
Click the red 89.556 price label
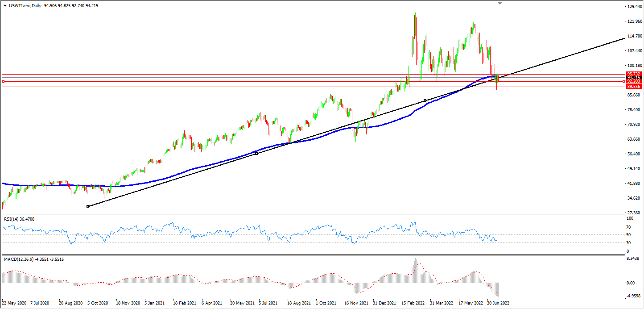coord(633,87)
